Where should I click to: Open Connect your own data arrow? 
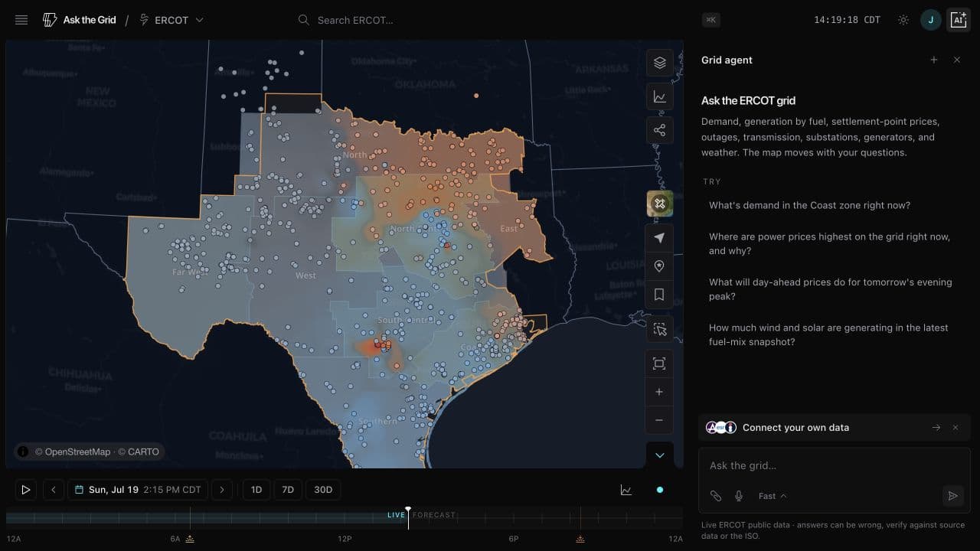point(936,428)
